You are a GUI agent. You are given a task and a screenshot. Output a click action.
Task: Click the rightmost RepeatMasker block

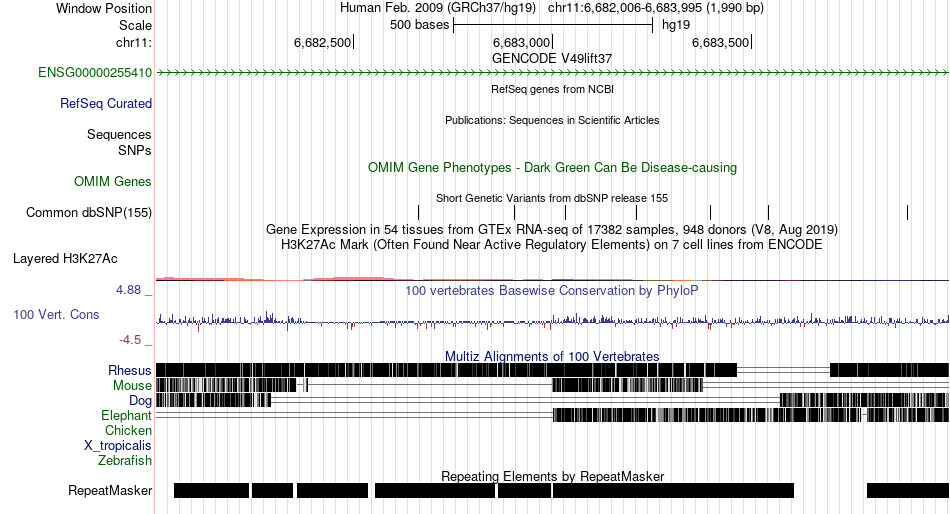tap(908, 490)
